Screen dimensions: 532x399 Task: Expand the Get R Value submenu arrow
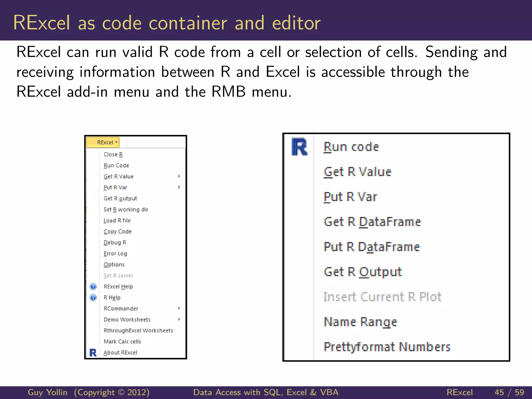coord(179,176)
